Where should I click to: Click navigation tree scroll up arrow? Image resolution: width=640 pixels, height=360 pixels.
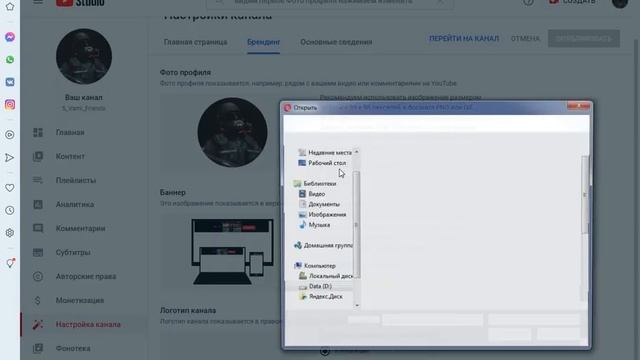[x=357, y=152]
